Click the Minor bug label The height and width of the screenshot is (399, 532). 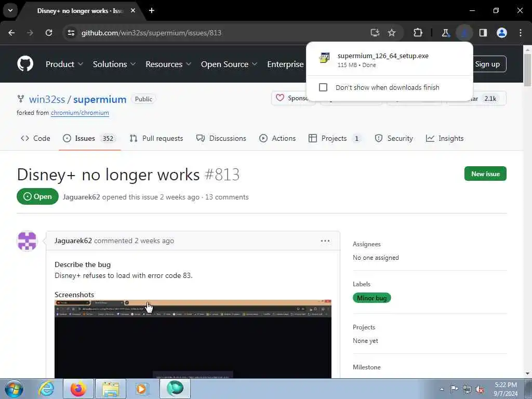[371, 298]
